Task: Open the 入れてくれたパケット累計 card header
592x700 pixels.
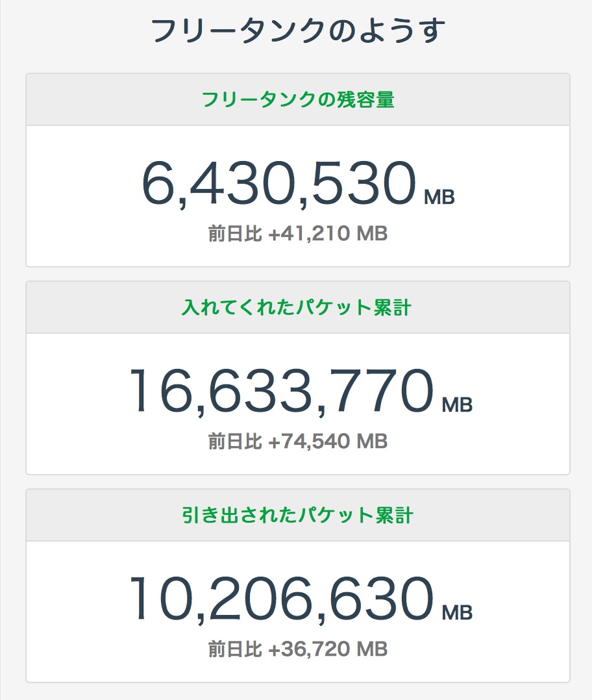Action: coord(298,308)
